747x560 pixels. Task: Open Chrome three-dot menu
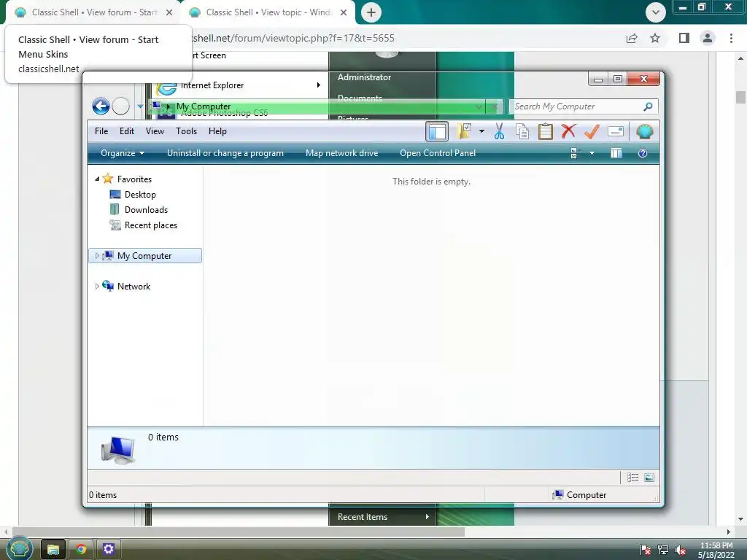[731, 38]
